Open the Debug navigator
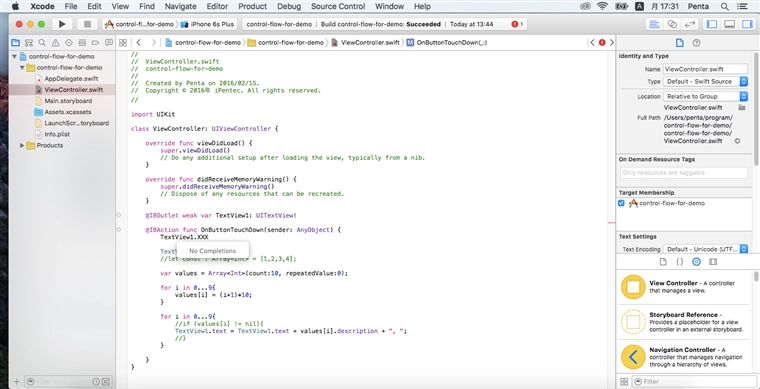Image resolution: width=760 pixels, height=389 pixels. point(82,43)
